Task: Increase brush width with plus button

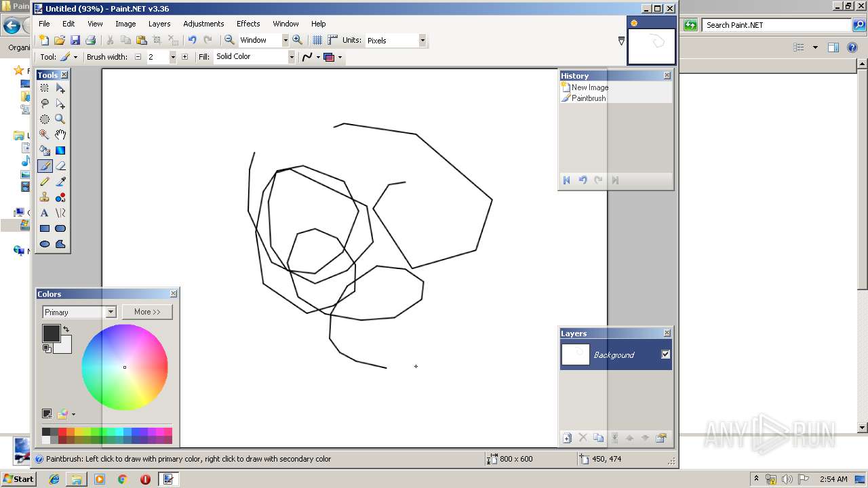Action: [x=184, y=57]
